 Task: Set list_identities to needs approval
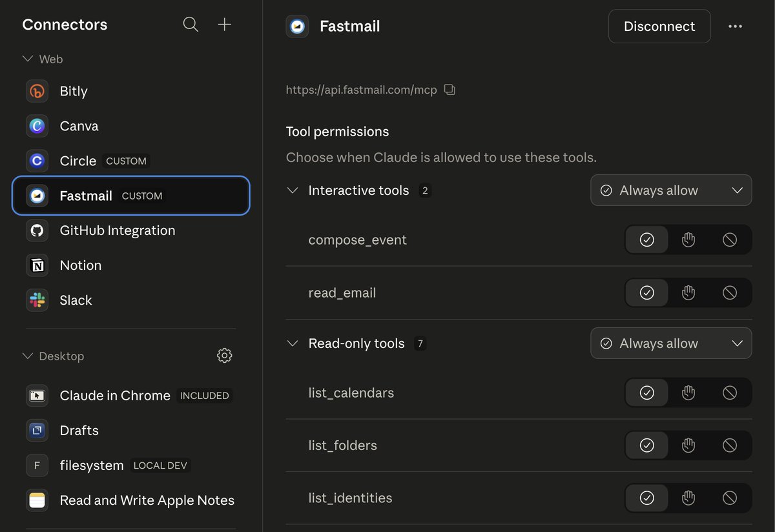coord(688,498)
